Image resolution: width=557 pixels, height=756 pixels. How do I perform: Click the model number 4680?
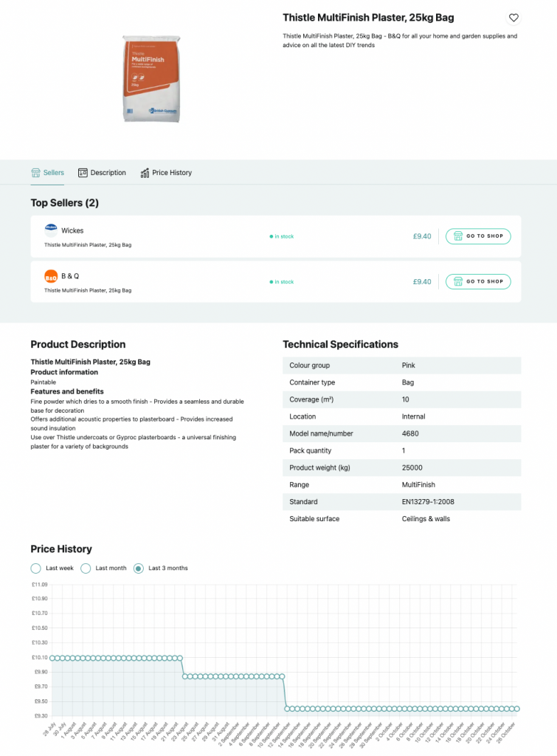(x=410, y=433)
